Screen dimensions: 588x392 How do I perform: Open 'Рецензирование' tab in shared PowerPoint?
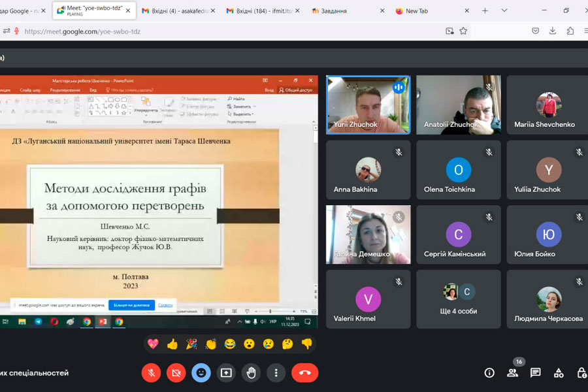65,90
